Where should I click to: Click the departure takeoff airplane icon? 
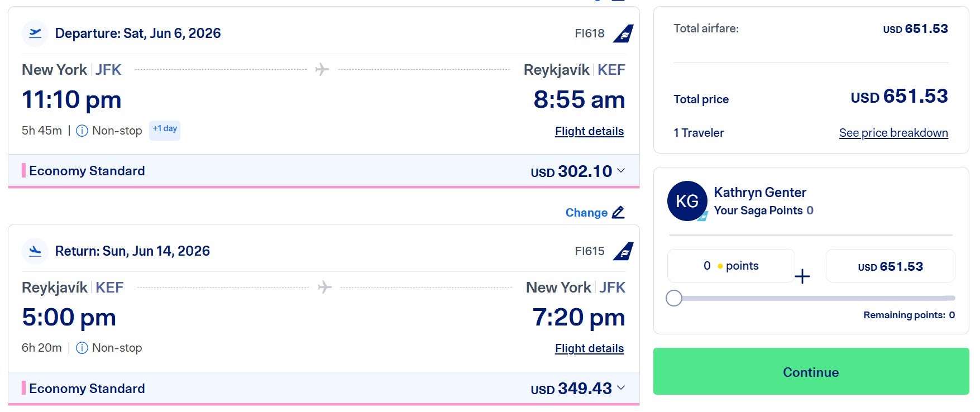click(x=35, y=33)
